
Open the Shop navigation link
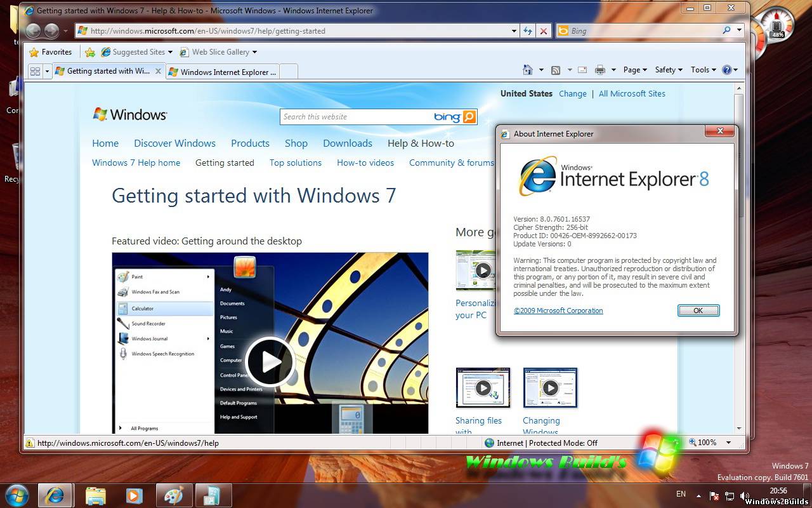(296, 144)
